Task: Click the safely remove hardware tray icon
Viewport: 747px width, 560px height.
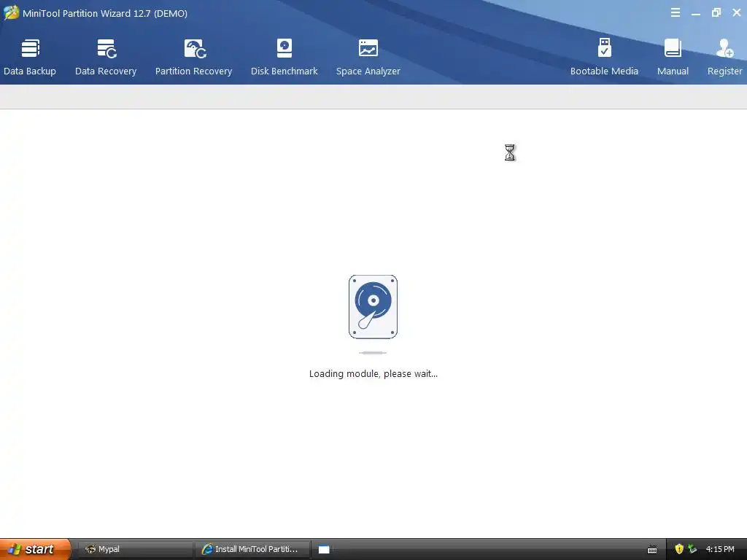Action: 692,549
